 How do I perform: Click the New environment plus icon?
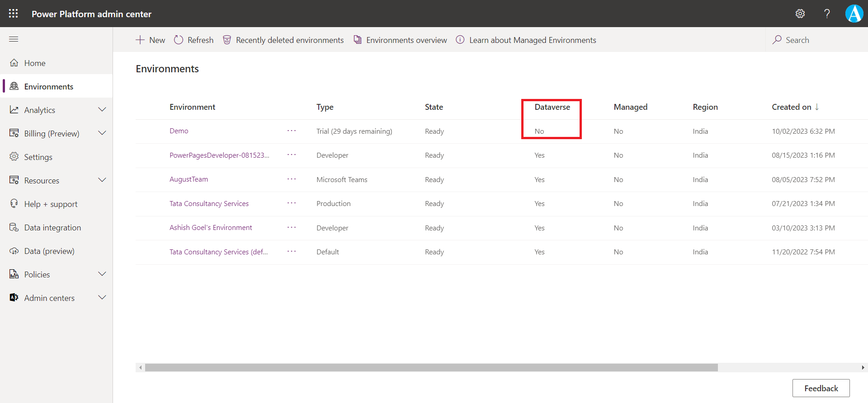[140, 40]
